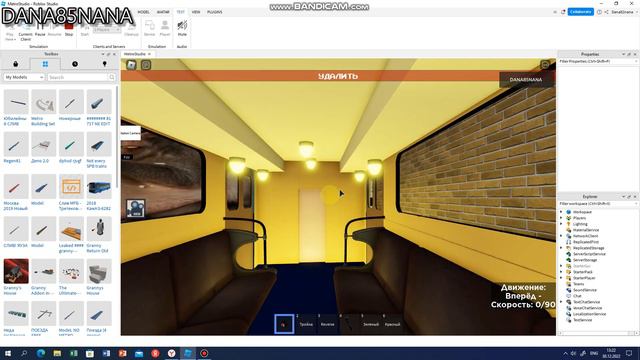The width and height of the screenshot is (640, 360).
Task: Open the Toolbox Recent clock tab
Action: click(75, 64)
